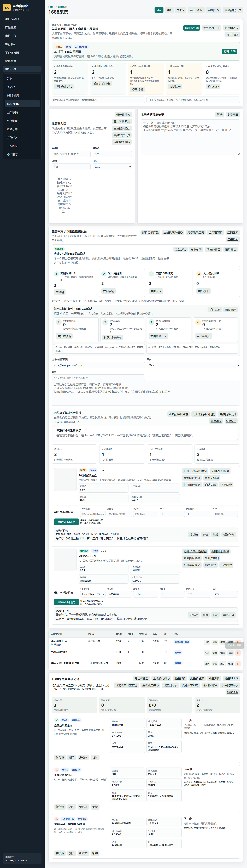Select 选品池 in the sidebar submenu
The width and height of the screenshot is (247, 868).
(x=22, y=87)
